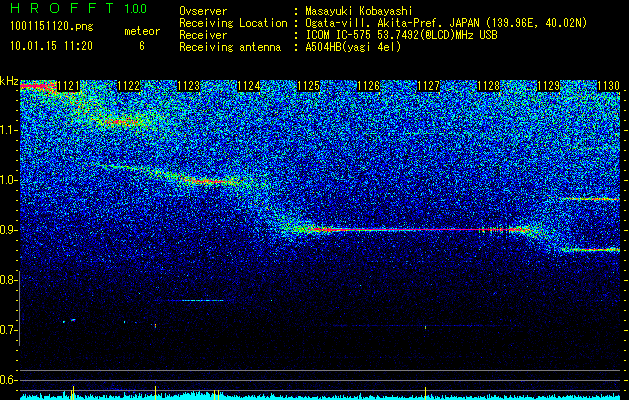The image size is (629, 400).
Task: Pick the 1126 time label
Action: [x=368, y=86]
